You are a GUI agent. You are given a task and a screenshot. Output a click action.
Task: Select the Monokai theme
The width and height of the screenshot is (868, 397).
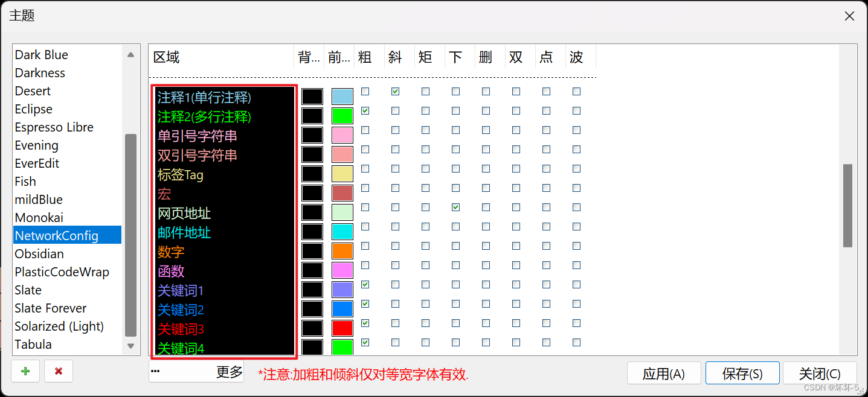click(68, 218)
